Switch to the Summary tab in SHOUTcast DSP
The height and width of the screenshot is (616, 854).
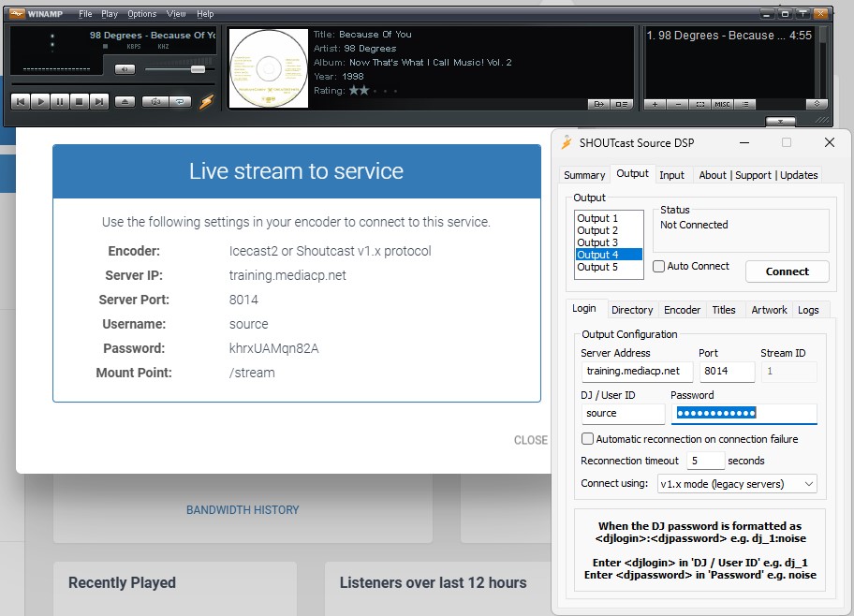click(584, 175)
